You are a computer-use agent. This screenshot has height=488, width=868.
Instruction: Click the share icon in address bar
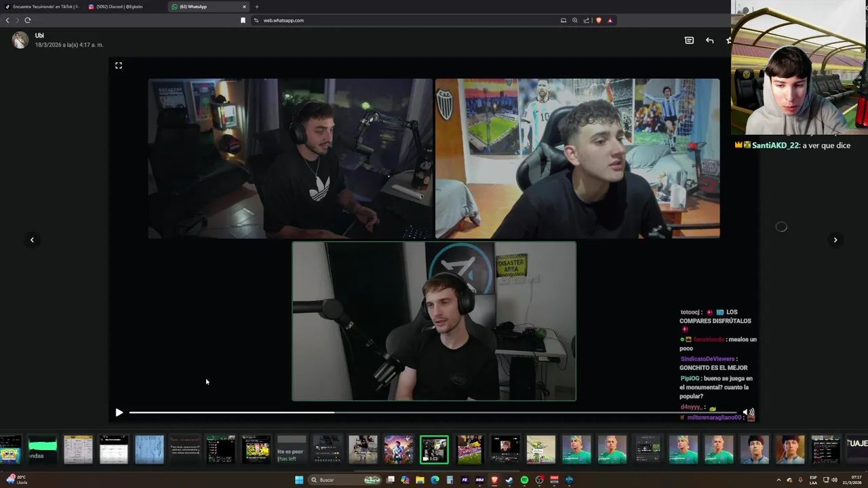point(587,20)
